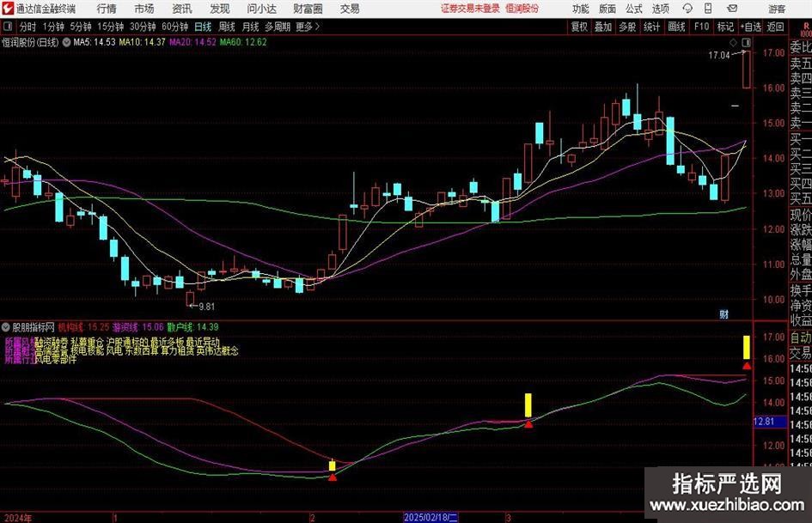
Task: Click the 9.81 low price label
Action: click(x=206, y=307)
